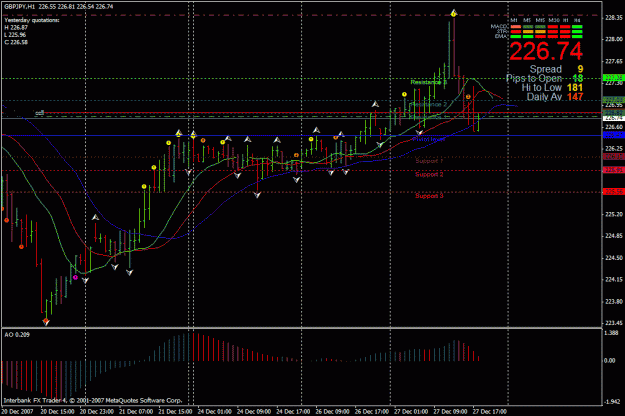The image size is (625, 416).
Task: Click yesterday's low L 225.96
Action: (x=16, y=35)
